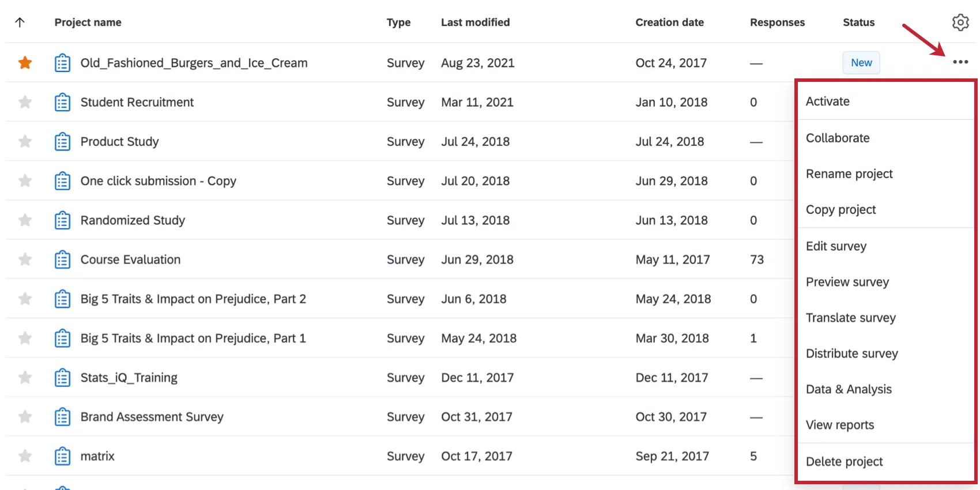Sort the list by Last modified
980x490 pixels.
pyautogui.click(x=475, y=22)
